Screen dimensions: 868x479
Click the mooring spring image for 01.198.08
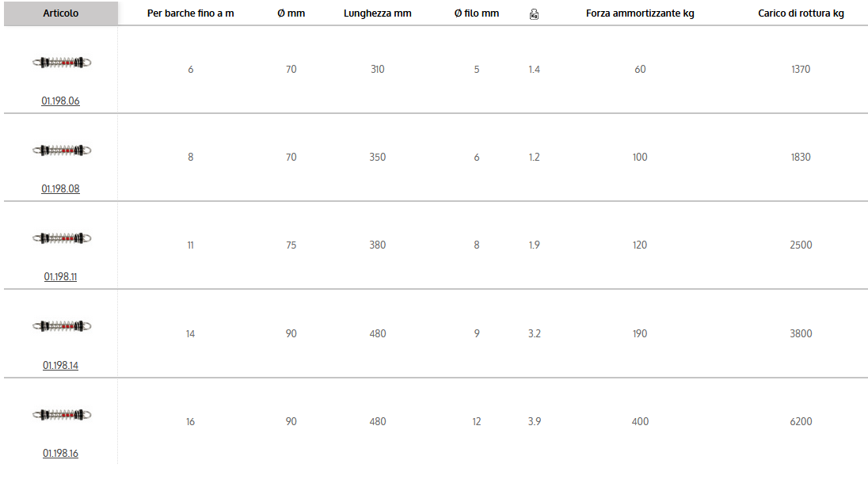[x=63, y=150]
